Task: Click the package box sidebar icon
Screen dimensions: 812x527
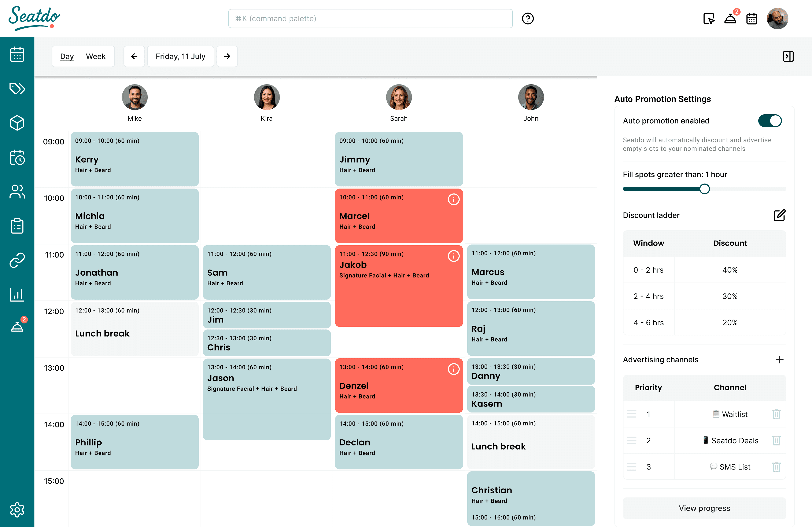Action: click(17, 123)
